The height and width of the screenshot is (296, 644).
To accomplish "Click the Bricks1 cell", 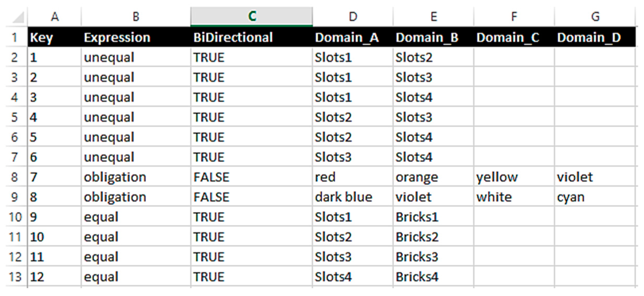I will click(x=417, y=217).
